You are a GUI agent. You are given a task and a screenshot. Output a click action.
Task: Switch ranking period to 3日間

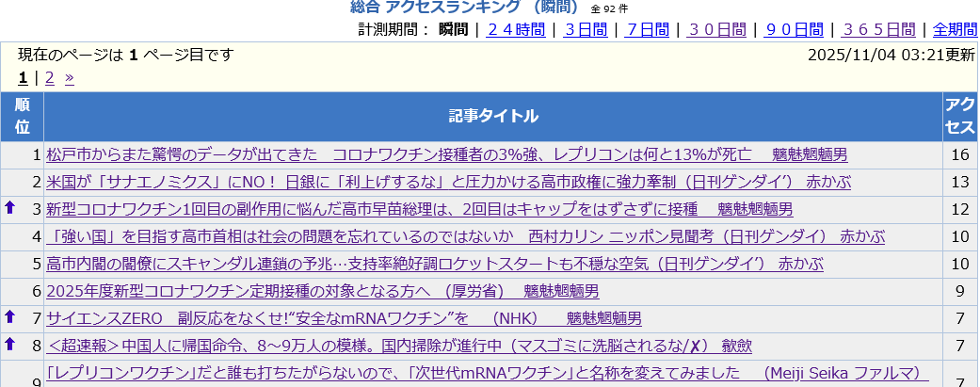point(585,29)
